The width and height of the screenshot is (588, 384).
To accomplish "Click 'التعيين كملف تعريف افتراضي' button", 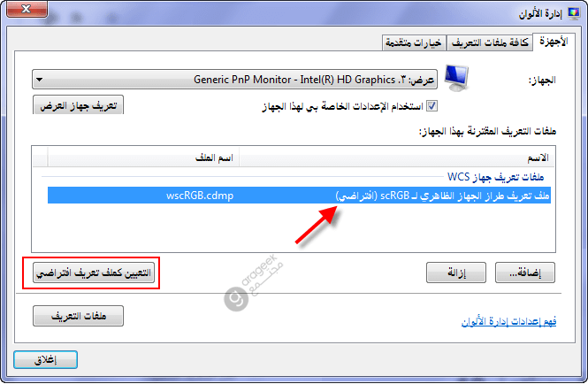I will point(94,273).
